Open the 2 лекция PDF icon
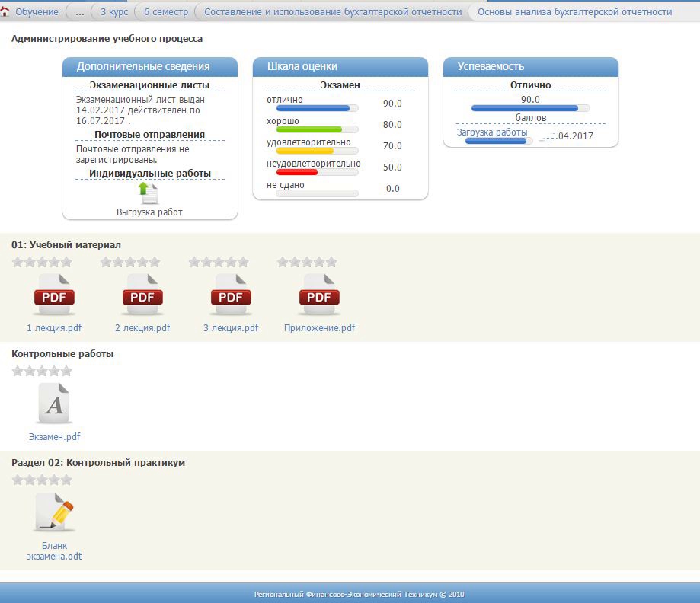This screenshot has width=700, height=603. (x=142, y=295)
